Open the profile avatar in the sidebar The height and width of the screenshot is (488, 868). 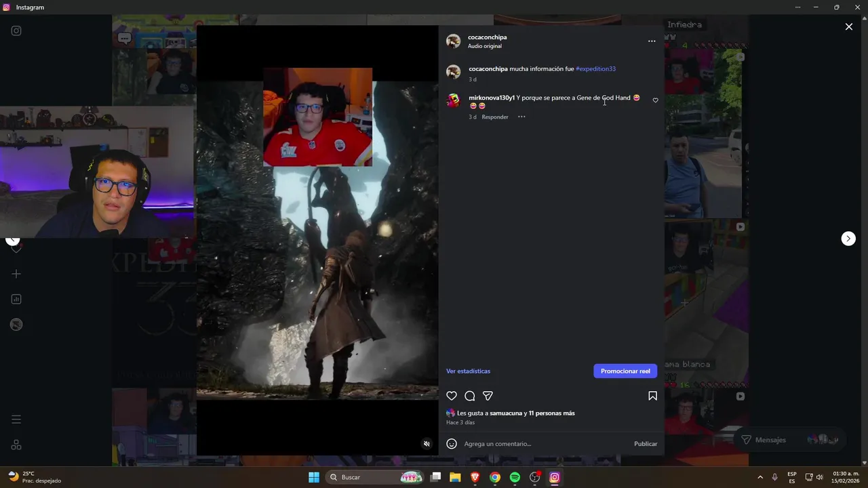(16, 325)
